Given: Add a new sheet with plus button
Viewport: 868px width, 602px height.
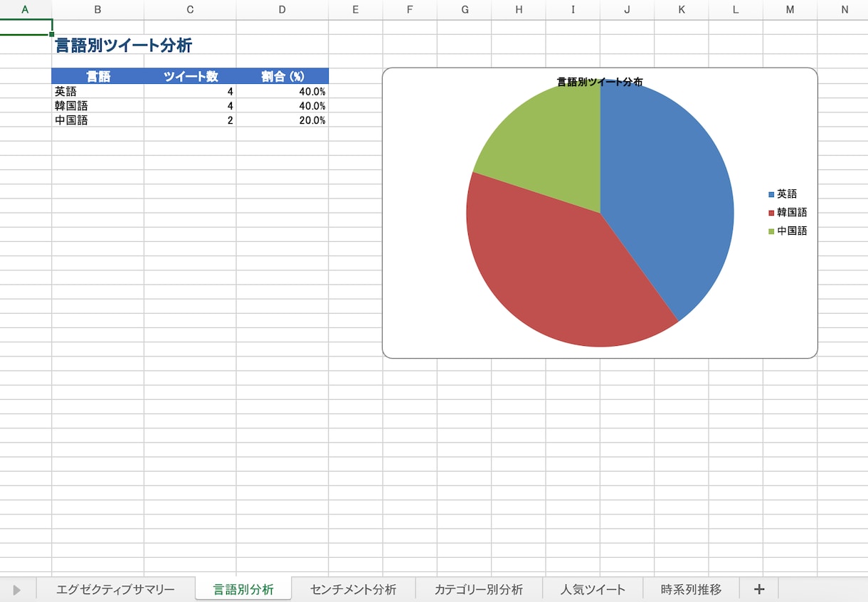Looking at the screenshot, I should 759,589.
